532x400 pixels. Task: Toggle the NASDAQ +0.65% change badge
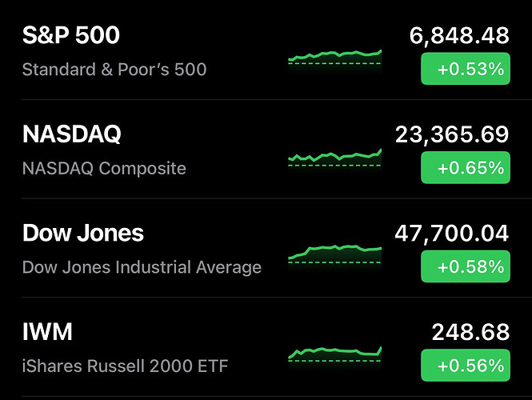click(465, 168)
